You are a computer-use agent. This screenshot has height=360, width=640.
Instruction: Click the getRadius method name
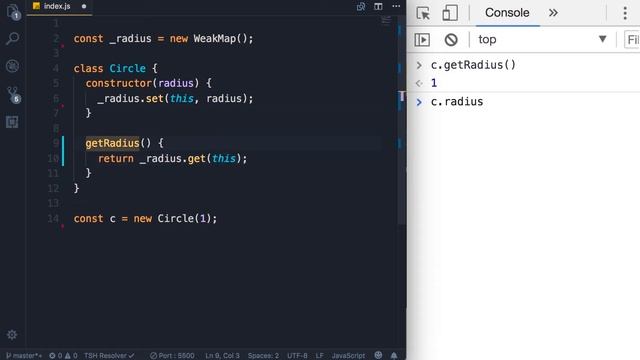[x=112, y=143]
